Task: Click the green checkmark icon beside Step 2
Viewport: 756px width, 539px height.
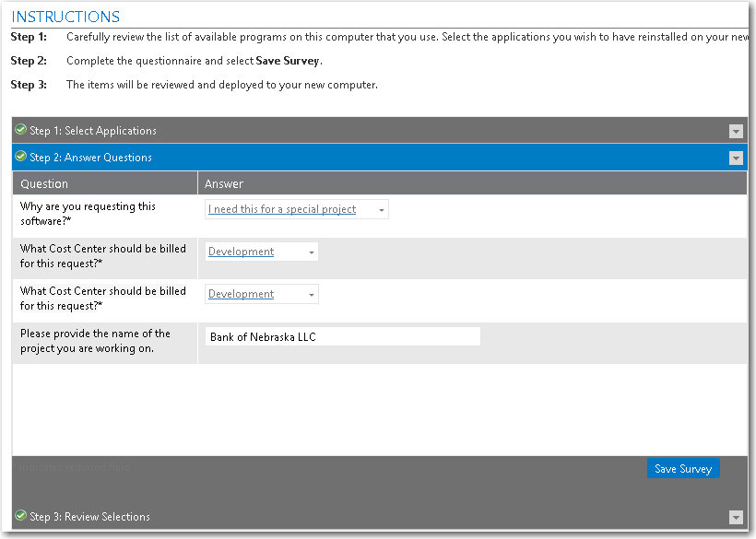Action: 20,157
